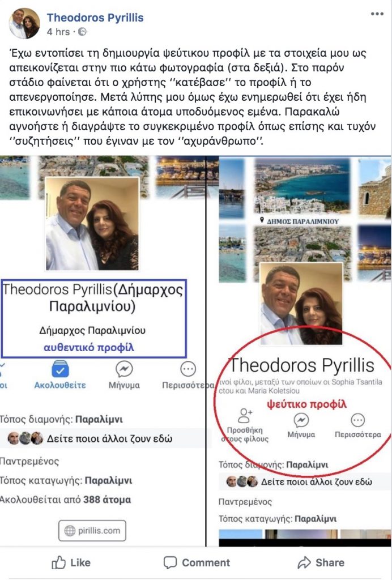Open Περισσότερα three-dots on fake profile
This screenshot has width=392, height=580.
pos(357,420)
